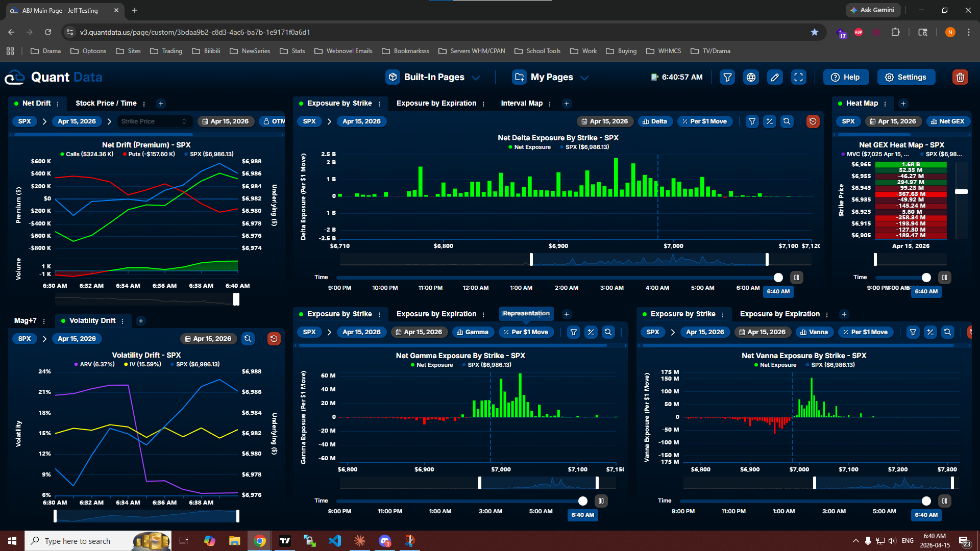Click the filter funnel icon in header
Viewport: 980px width, 551px height.
(727, 77)
